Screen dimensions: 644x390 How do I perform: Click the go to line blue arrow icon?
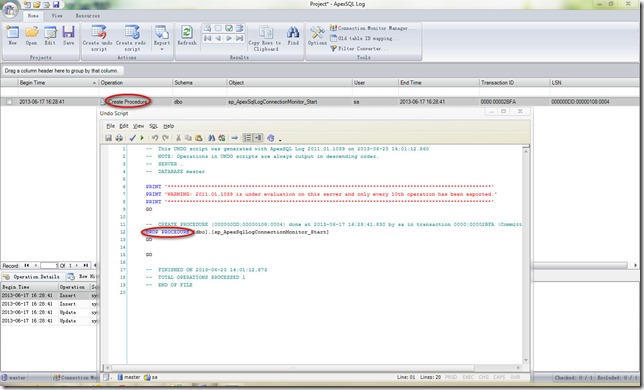[235, 138]
